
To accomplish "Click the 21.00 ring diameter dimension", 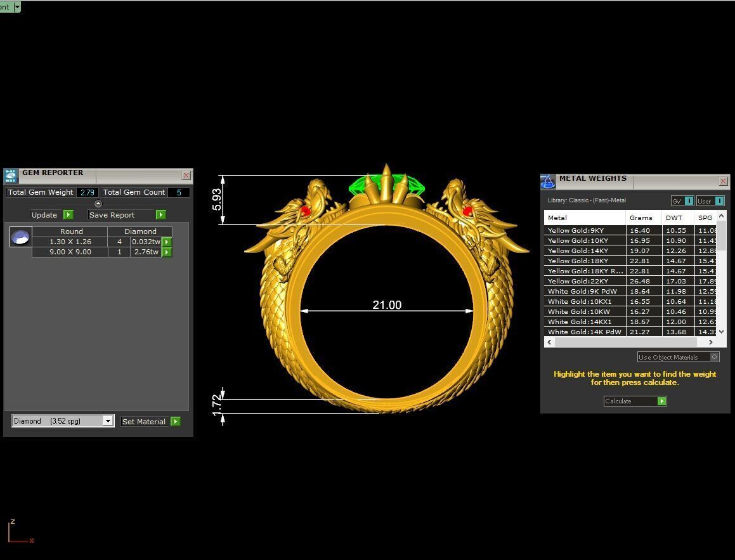I will coord(387,305).
